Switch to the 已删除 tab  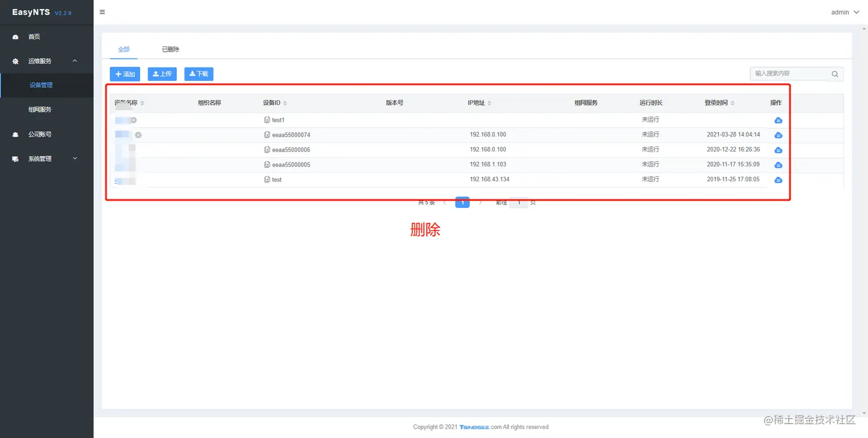[x=170, y=49]
